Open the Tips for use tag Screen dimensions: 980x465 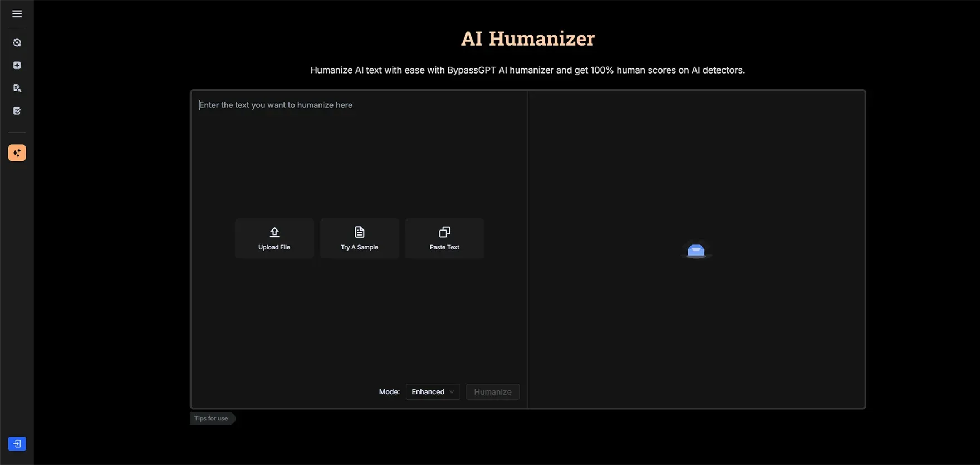(x=212, y=419)
